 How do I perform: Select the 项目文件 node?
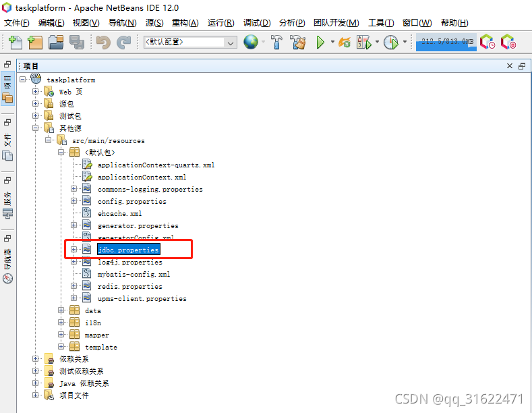click(74, 395)
